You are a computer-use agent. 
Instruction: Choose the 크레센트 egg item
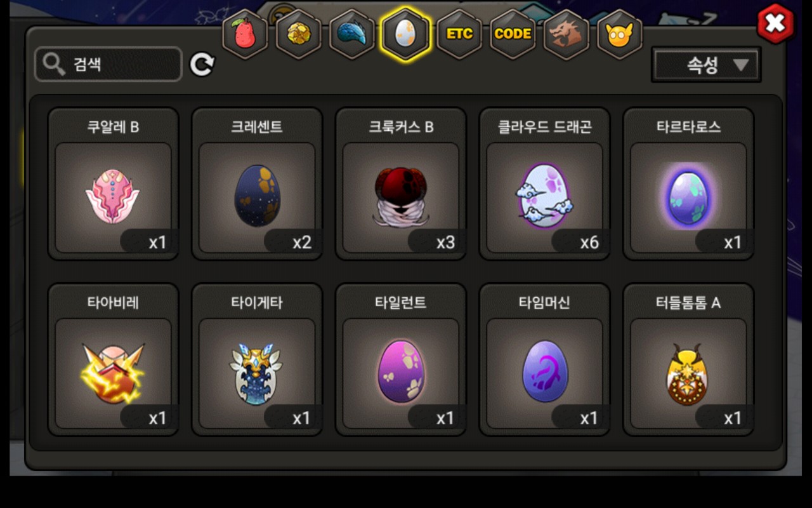(x=257, y=184)
